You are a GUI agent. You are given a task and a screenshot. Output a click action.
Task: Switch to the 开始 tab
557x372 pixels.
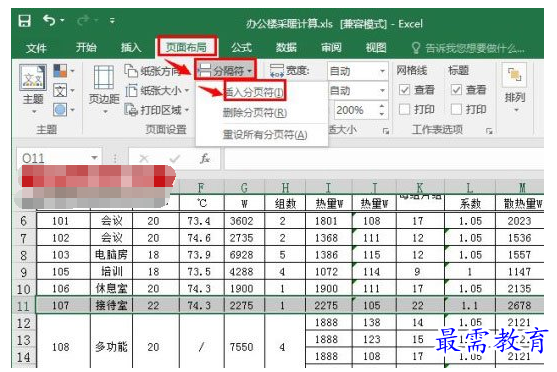[86, 47]
